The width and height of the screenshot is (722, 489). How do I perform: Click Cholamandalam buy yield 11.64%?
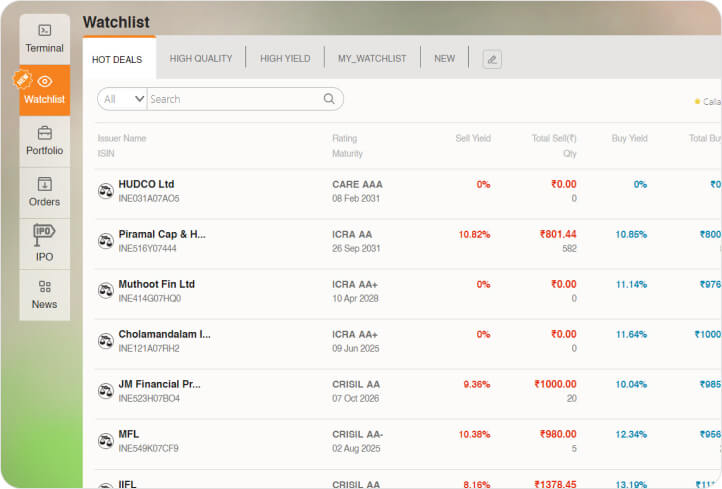pos(631,334)
